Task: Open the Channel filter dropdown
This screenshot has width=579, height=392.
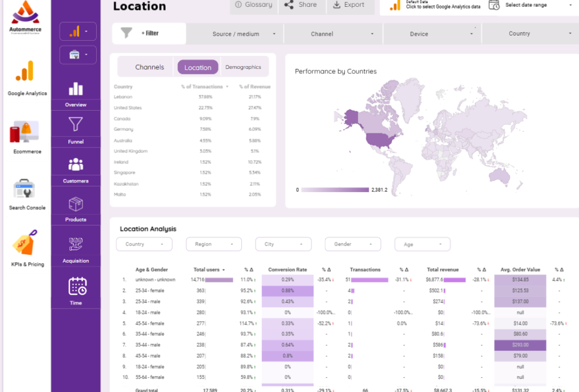Action: click(x=334, y=34)
